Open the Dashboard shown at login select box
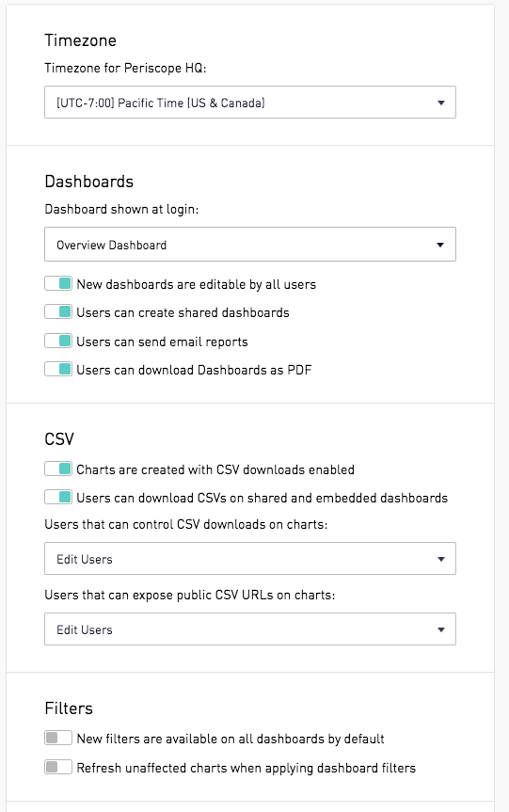The width and height of the screenshot is (509, 812). pyautogui.click(x=250, y=245)
